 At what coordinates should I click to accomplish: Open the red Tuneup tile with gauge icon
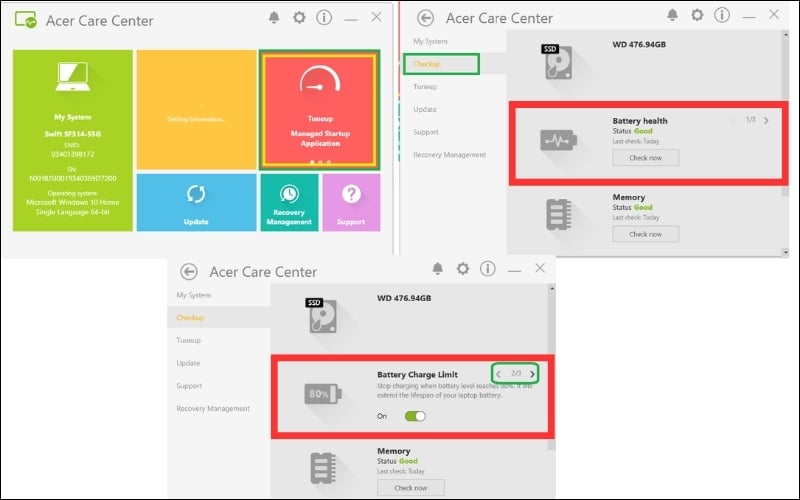(x=319, y=110)
